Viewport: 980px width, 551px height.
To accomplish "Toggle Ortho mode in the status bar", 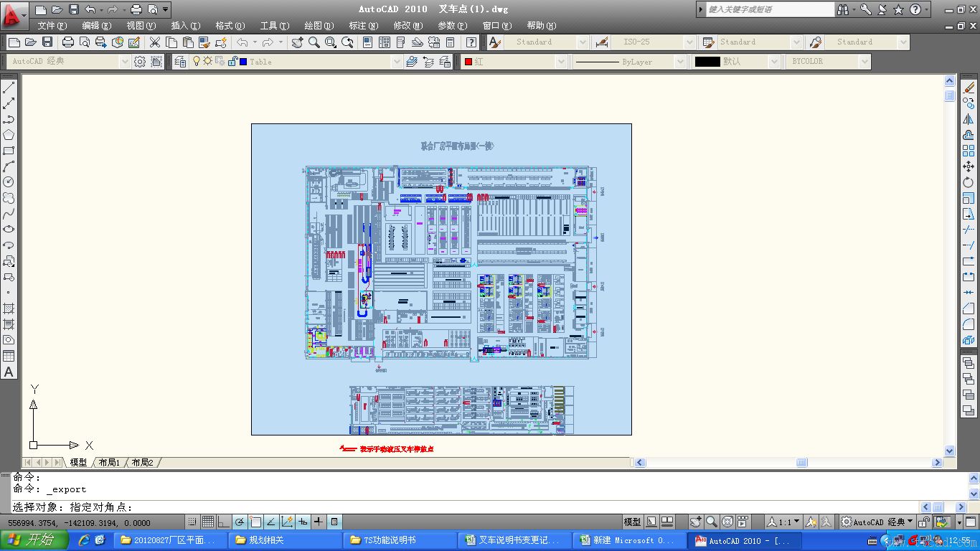I will tap(224, 522).
